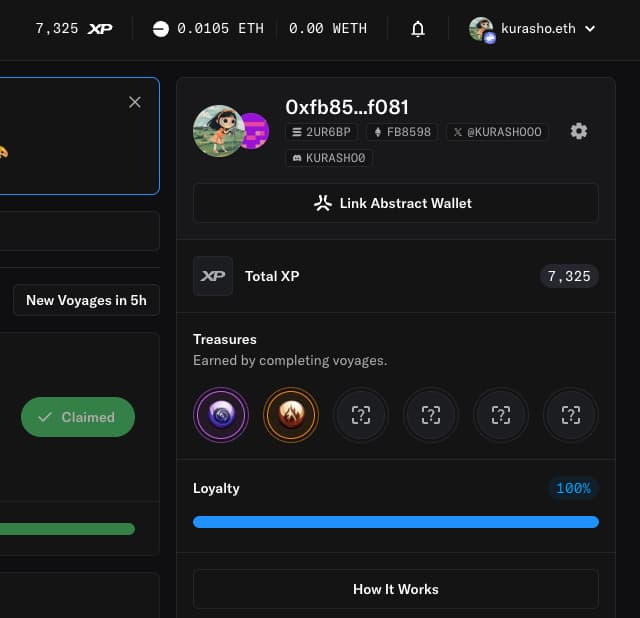The height and width of the screenshot is (618, 640).
Task: Click the FB8598 Ethereum address tag
Action: [401, 132]
